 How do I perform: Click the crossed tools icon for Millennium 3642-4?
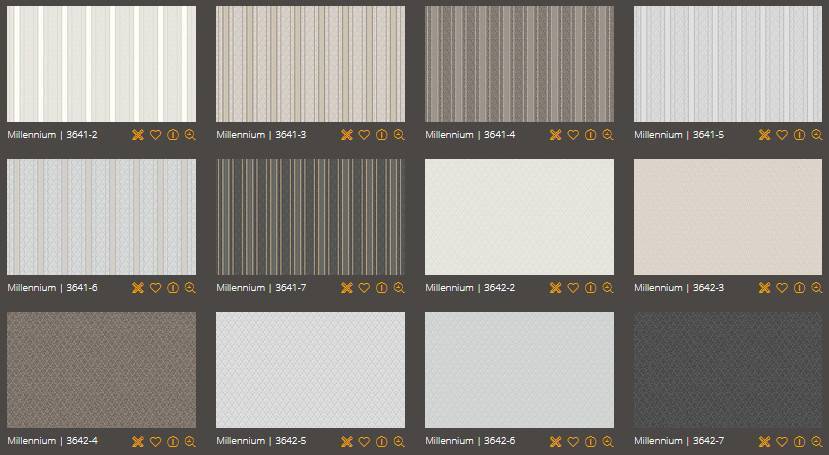click(x=138, y=441)
